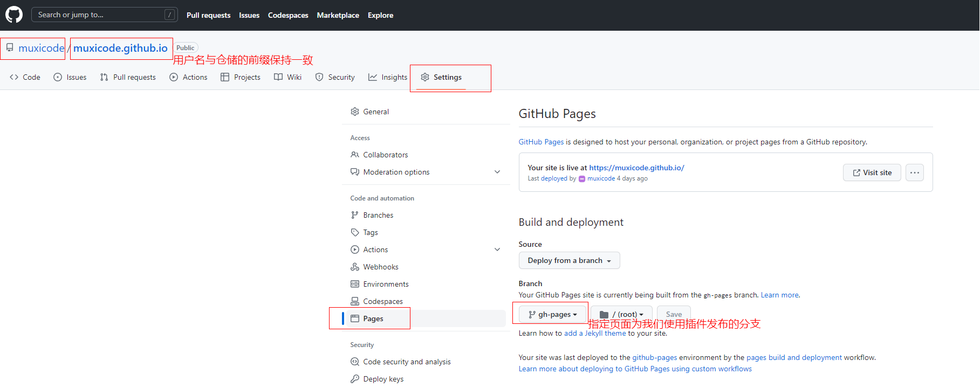Click the Collaborators people icon

click(354, 155)
